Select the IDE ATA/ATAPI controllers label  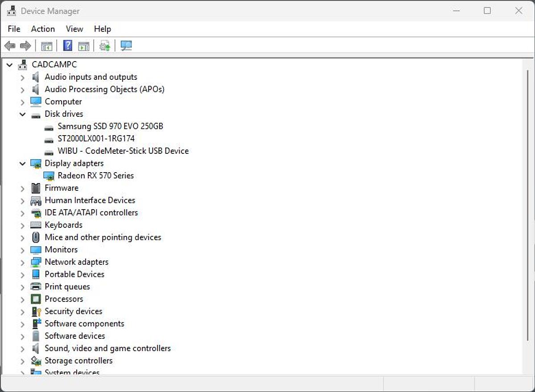(x=91, y=213)
